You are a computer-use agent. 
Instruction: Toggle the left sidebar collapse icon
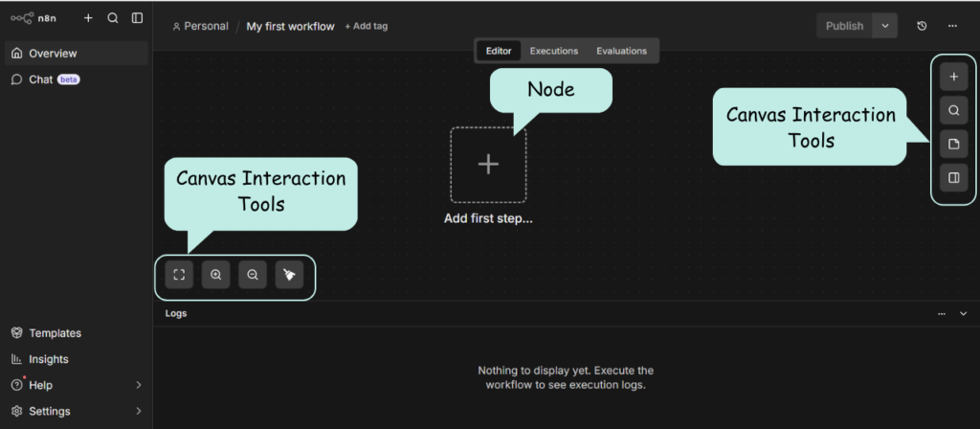138,18
